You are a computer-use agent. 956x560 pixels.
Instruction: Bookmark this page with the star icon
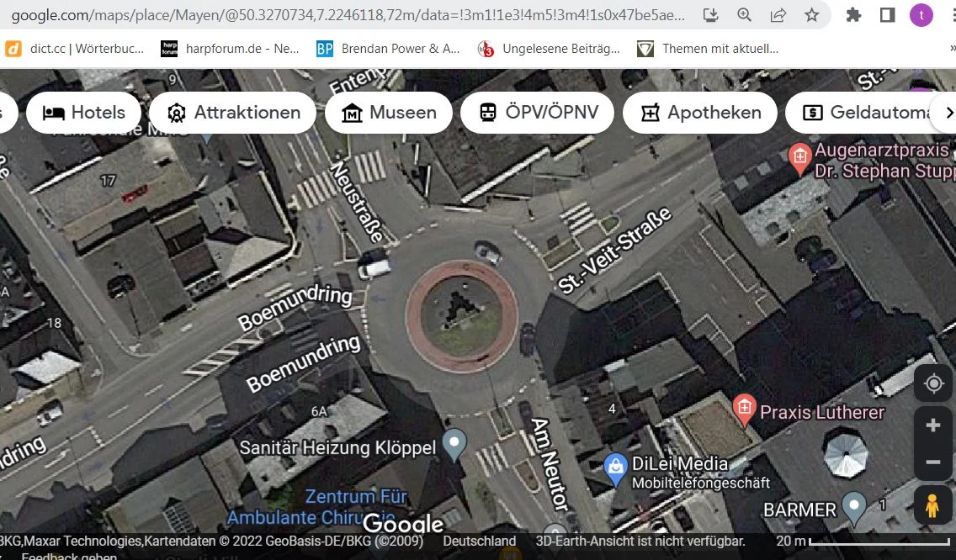(811, 15)
